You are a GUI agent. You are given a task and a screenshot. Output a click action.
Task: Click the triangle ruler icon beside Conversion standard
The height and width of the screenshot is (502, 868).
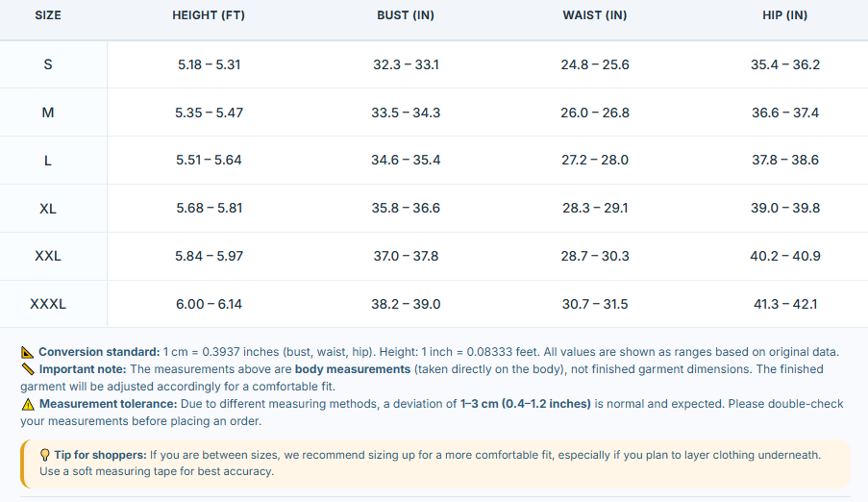(27, 352)
